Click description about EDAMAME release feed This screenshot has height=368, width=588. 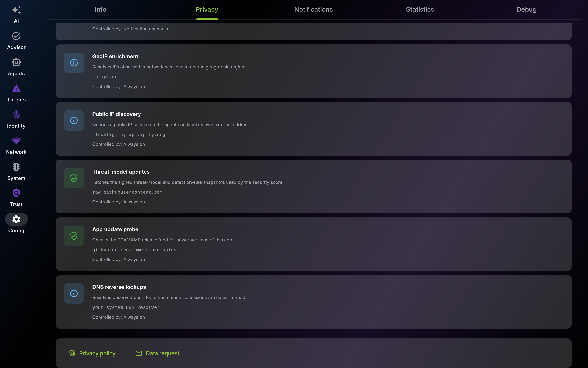[x=163, y=240]
